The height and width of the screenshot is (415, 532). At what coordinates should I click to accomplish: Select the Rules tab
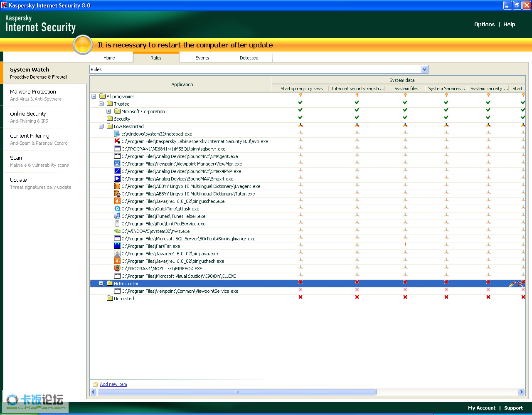pyautogui.click(x=156, y=58)
